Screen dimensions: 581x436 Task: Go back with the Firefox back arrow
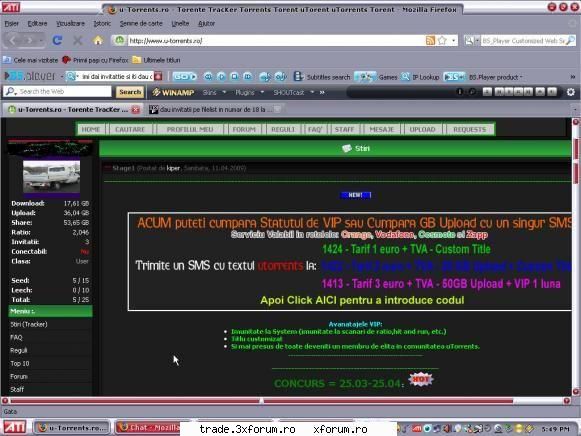[13, 40]
